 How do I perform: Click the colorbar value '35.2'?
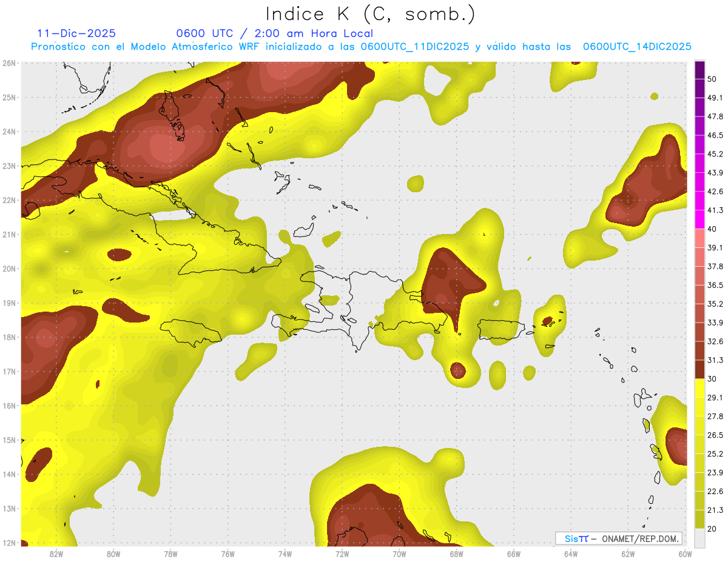tap(715, 304)
